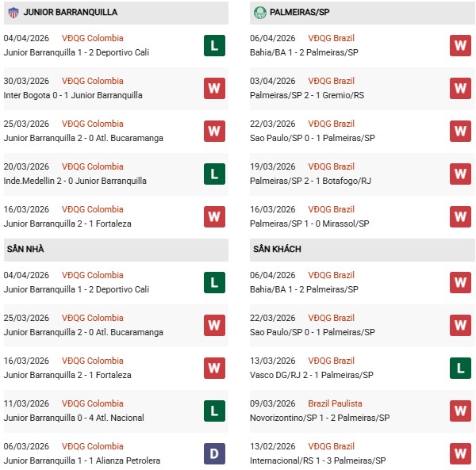Click win badge for Inter Bogota match

coord(214,88)
